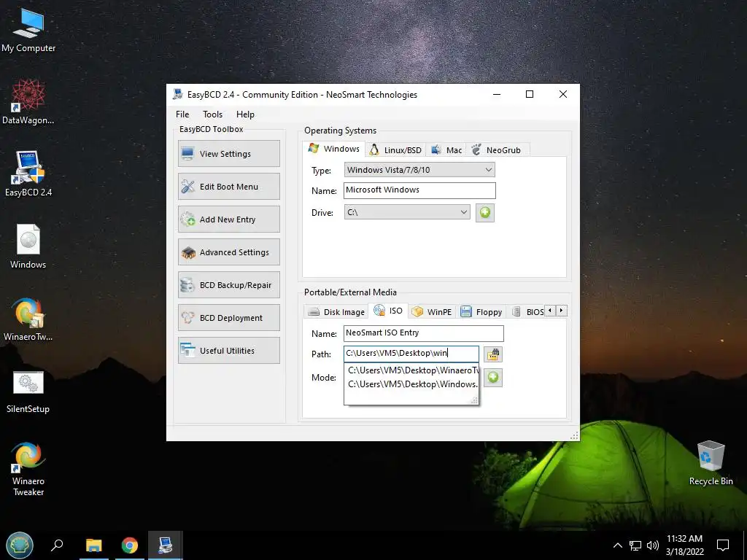Expand the Drive dropdown showing C:\
747x560 pixels.
(x=407, y=212)
